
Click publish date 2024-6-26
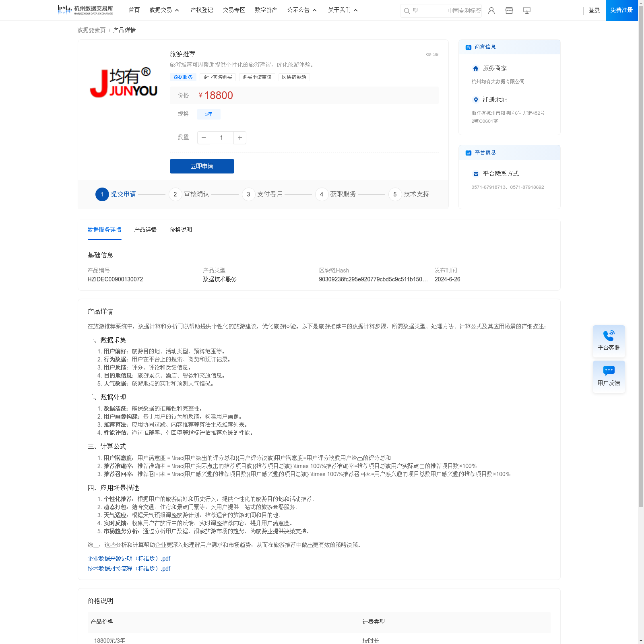click(x=447, y=279)
